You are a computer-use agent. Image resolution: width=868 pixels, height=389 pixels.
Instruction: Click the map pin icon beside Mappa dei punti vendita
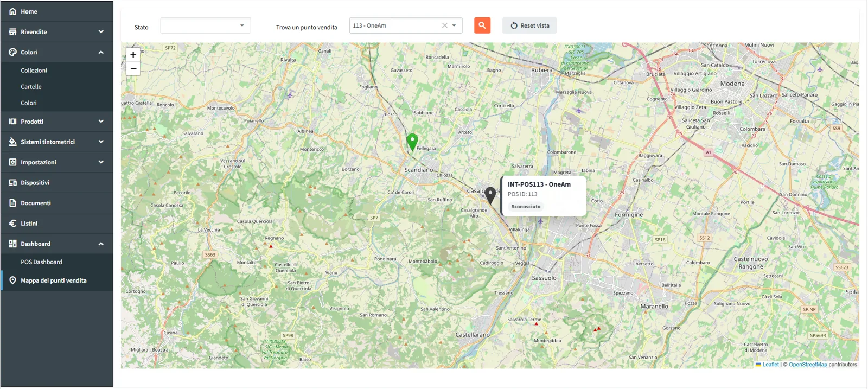[x=12, y=280]
